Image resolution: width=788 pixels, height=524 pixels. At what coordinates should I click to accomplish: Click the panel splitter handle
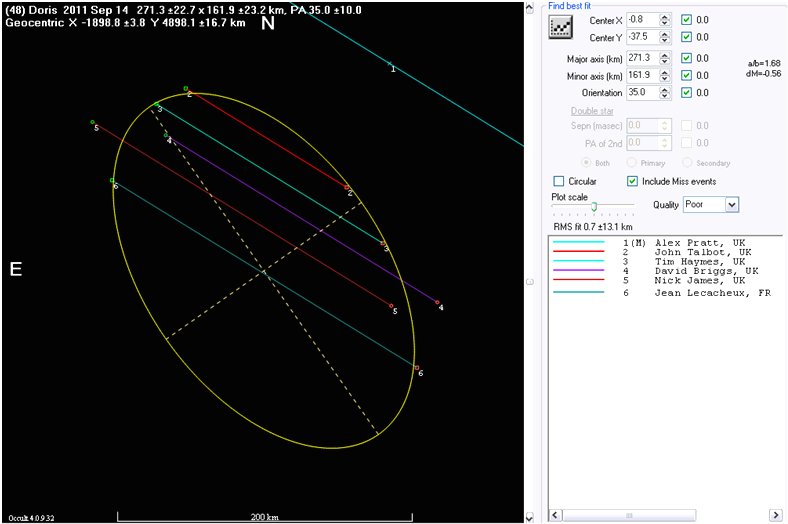click(x=530, y=281)
